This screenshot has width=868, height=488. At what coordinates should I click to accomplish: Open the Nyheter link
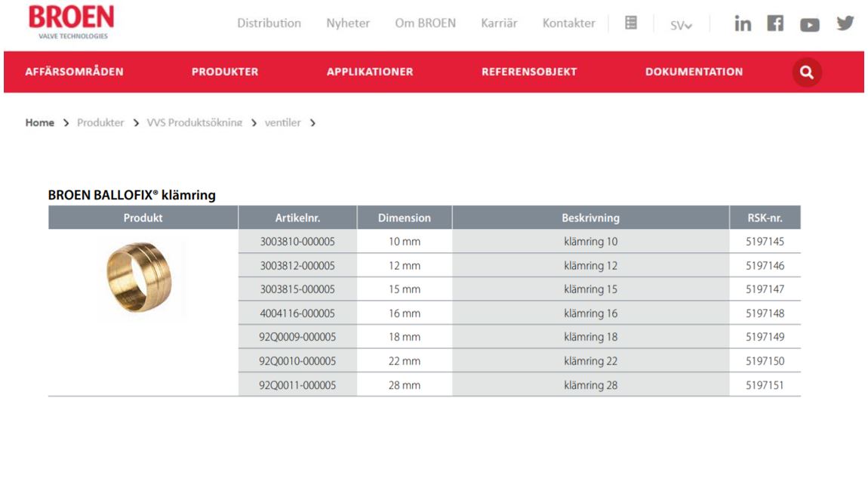coord(348,23)
